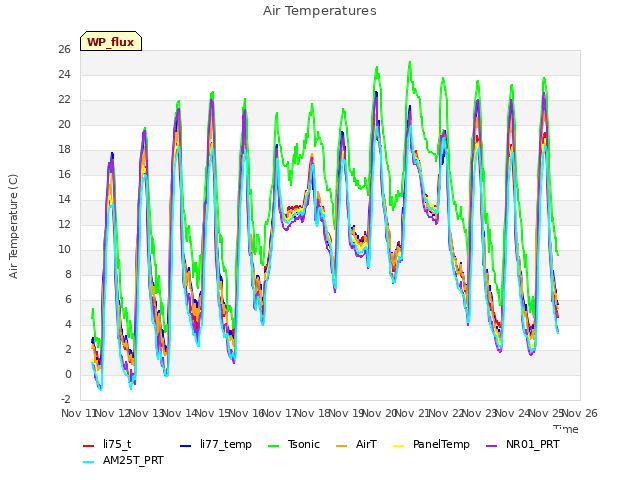Image resolution: width=640 pixels, height=480 pixels.
Task: Click the Nov 18 x-axis label
Action: click(x=313, y=413)
